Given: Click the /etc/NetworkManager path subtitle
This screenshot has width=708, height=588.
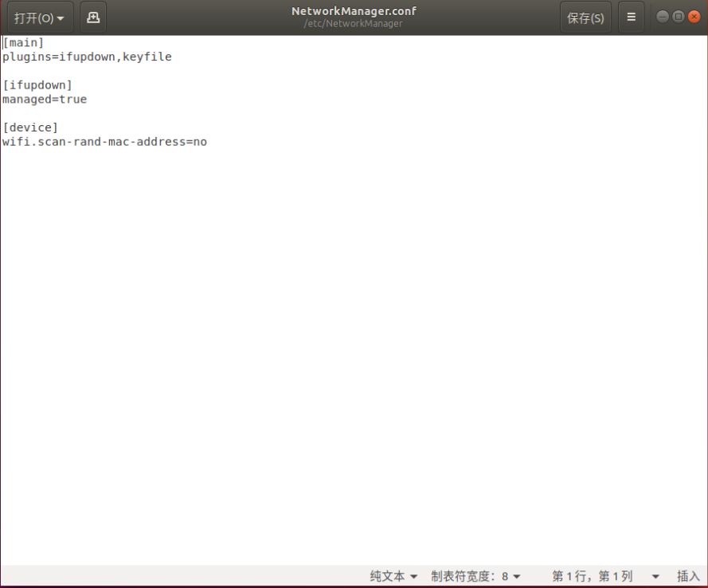Looking at the screenshot, I should [x=353, y=23].
